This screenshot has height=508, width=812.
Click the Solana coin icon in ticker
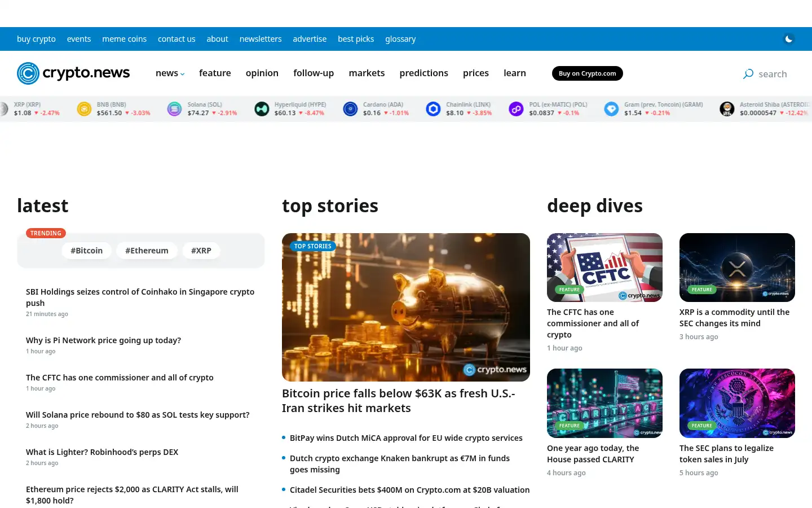point(175,109)
